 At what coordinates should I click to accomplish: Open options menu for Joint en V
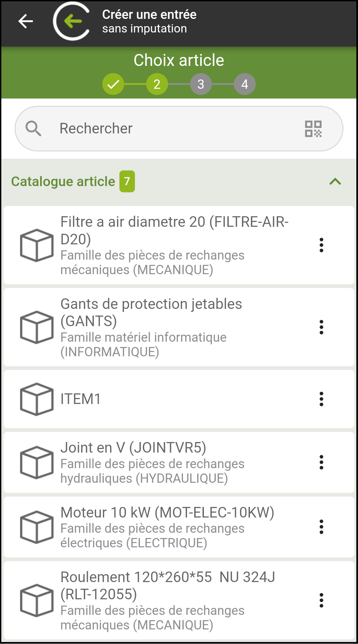click(321, 462)
